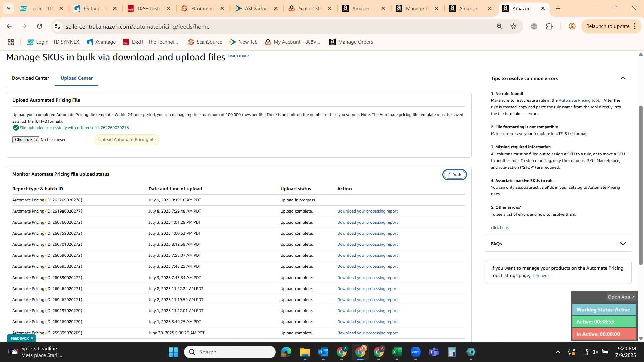The width and height of the screenshot is (644, 362).
Task: Open Microsoft Teams from taskbar
Action: 434,352
